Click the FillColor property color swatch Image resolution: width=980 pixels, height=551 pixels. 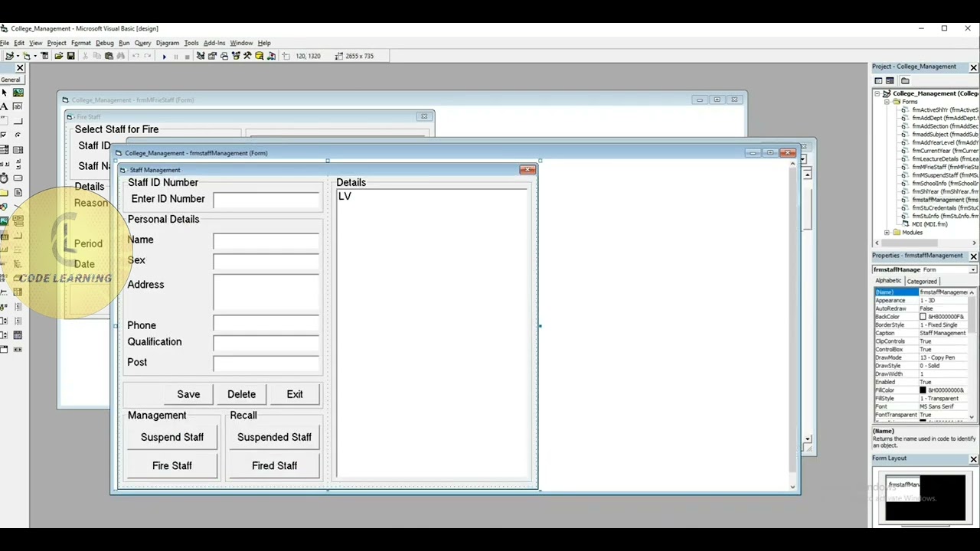click(923, 390)
